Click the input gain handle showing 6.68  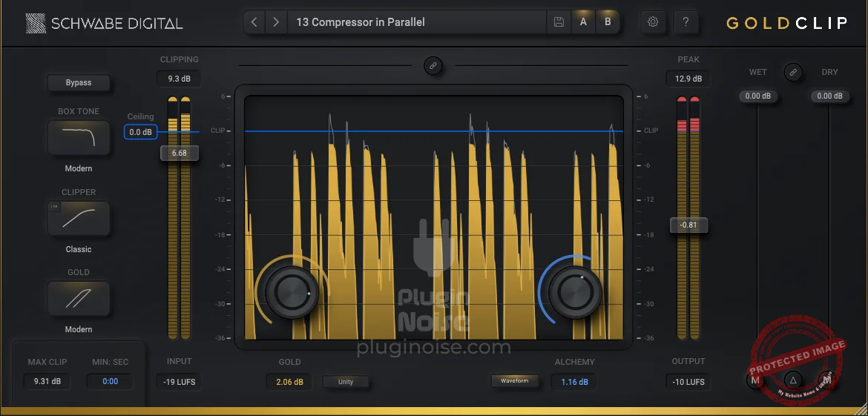pos(180,153)
